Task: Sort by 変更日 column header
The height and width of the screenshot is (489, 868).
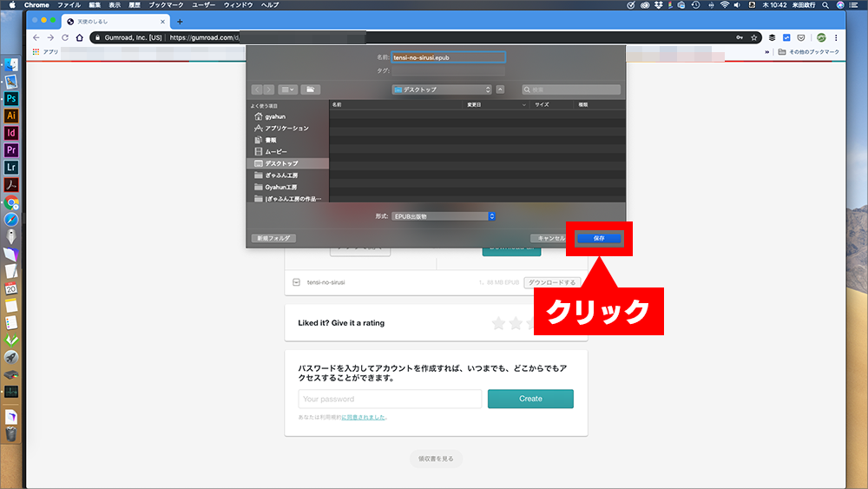Action: pyautogui.click(x=496, y=105)
